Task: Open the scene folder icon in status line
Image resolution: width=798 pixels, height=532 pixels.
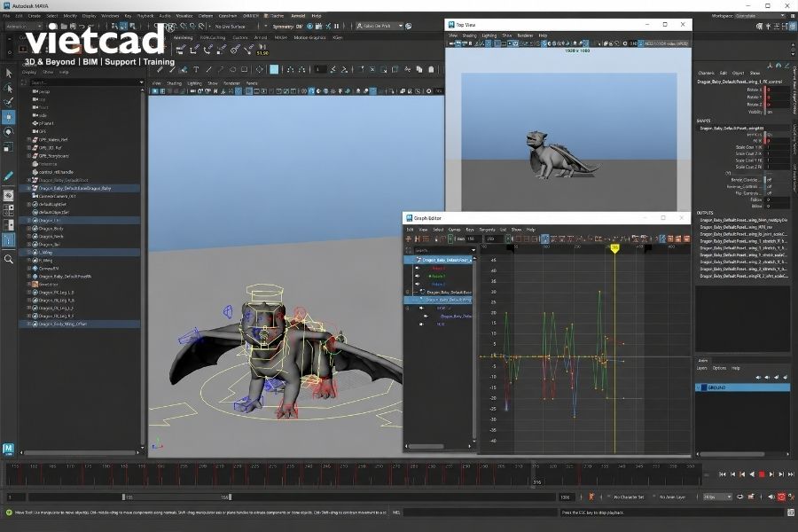Action: point(64,26)
